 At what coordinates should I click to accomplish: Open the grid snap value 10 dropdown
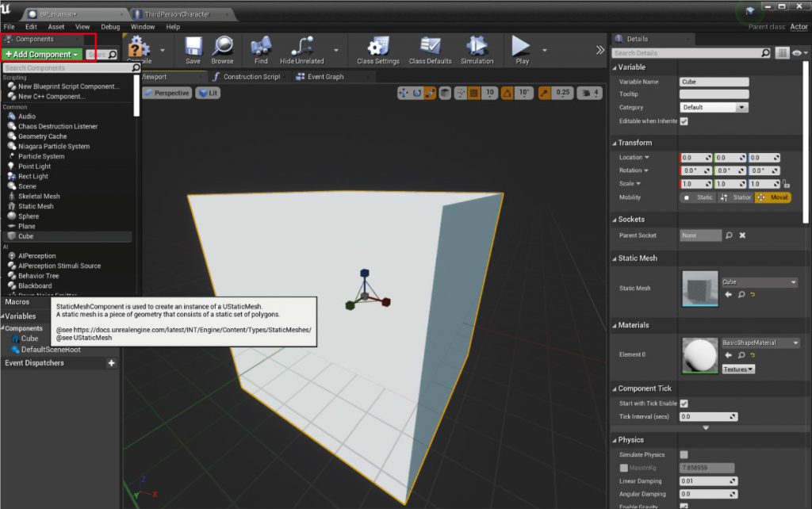[x=489, y=93]
